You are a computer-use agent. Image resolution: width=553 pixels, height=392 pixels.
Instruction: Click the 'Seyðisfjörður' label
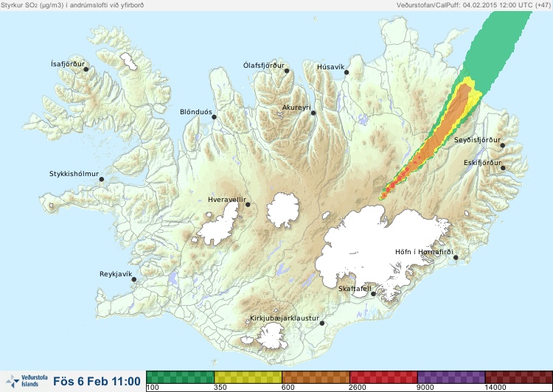pyautogui.click(x=477, y=140)
